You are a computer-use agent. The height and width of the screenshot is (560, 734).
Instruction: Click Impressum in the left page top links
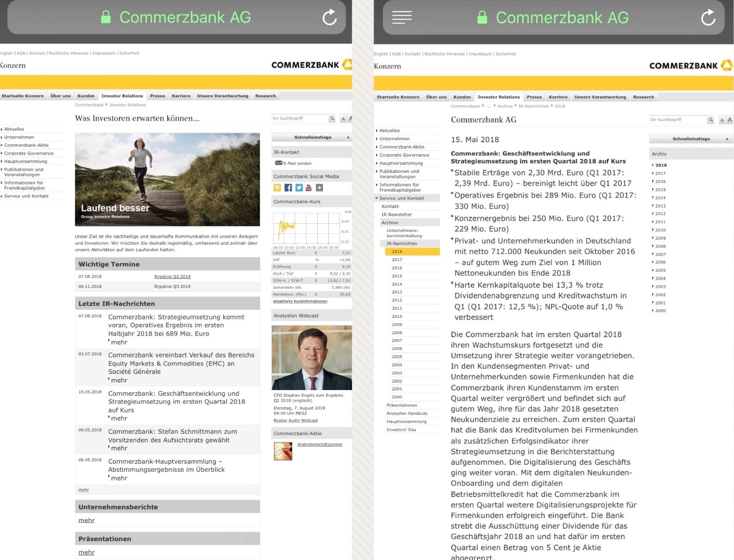click(104, 53)
